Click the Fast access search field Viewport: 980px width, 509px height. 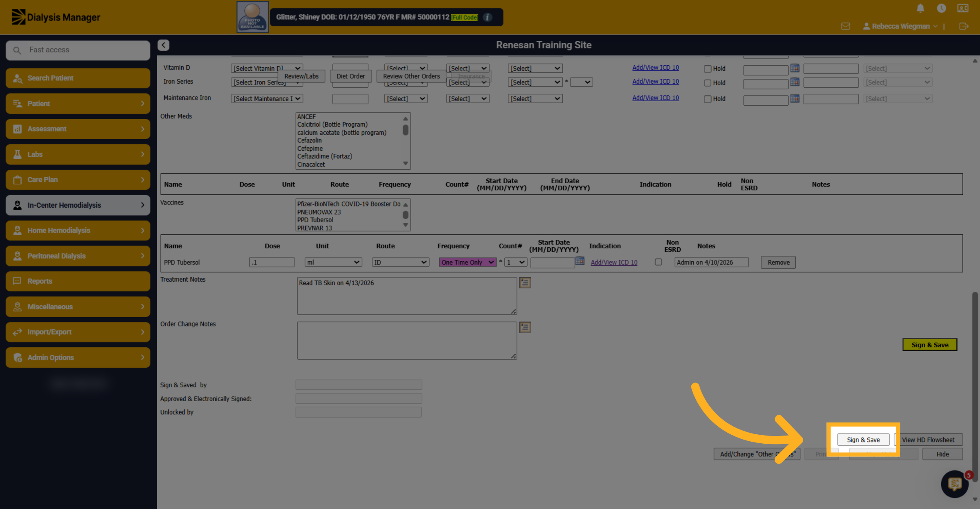(78, 50)
